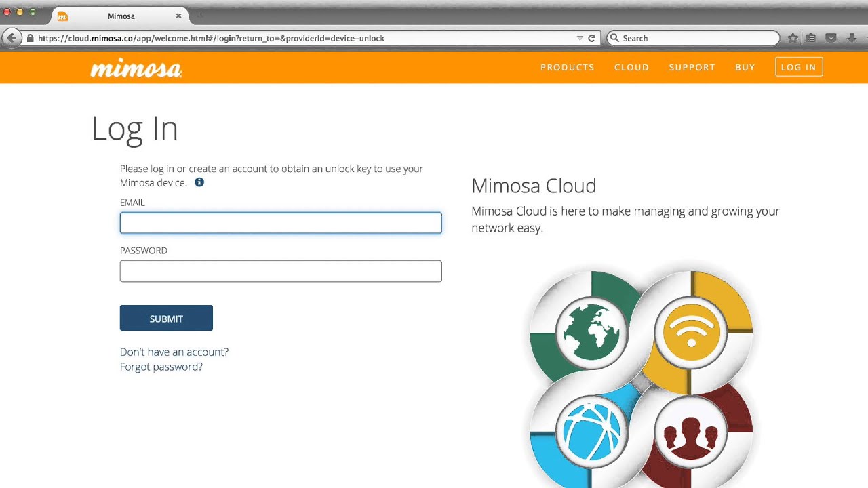Click the Mimosa tab favicon
This screenshot has height=488, width=868.
click(x=62, y=16)
